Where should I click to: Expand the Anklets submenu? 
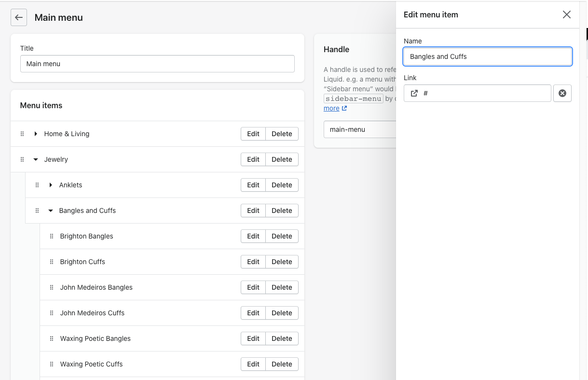tap(51, 185)
